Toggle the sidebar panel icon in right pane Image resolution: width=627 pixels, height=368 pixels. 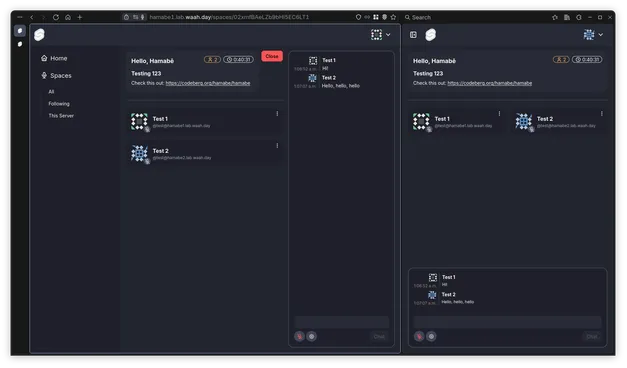pos(413,35)
